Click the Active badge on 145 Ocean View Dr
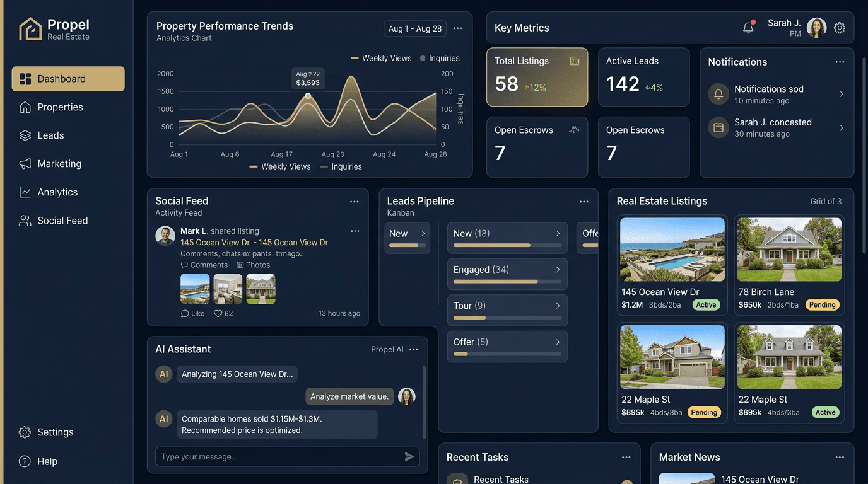868x484 pixels. (x=706, y=305)
